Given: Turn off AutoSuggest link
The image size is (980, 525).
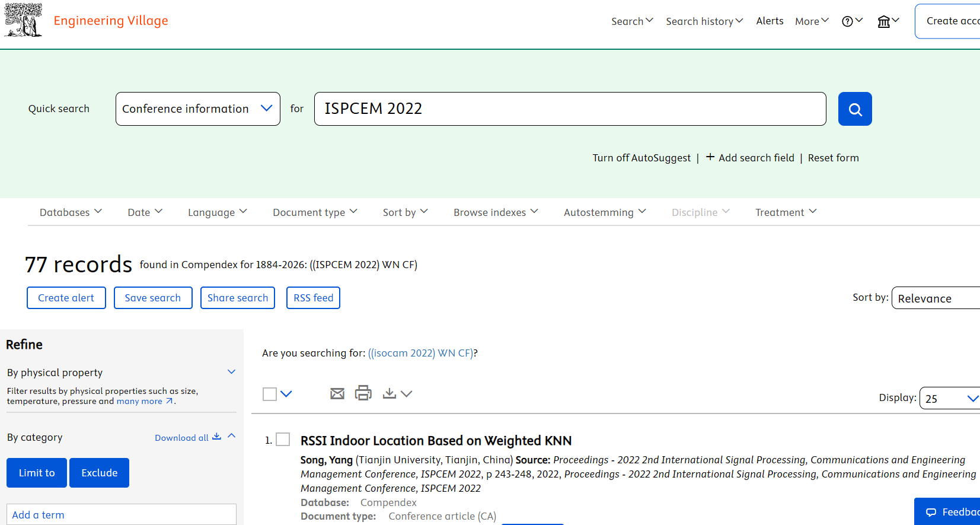Looking at the screenshot, I should [641, 158].
